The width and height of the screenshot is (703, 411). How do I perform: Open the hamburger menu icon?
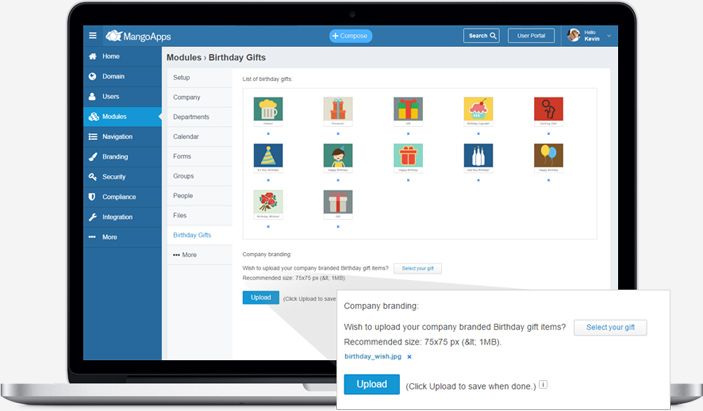[x=93, y=35]
